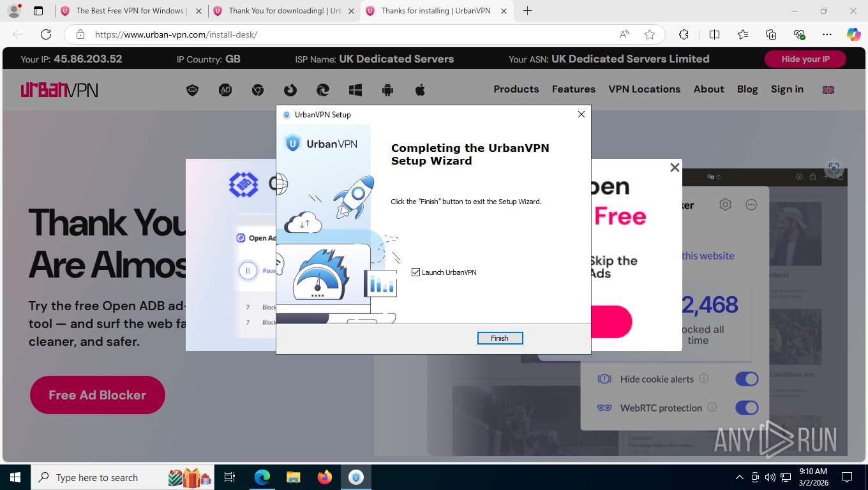Show hidden system tray icons

(x=740, y=477)
